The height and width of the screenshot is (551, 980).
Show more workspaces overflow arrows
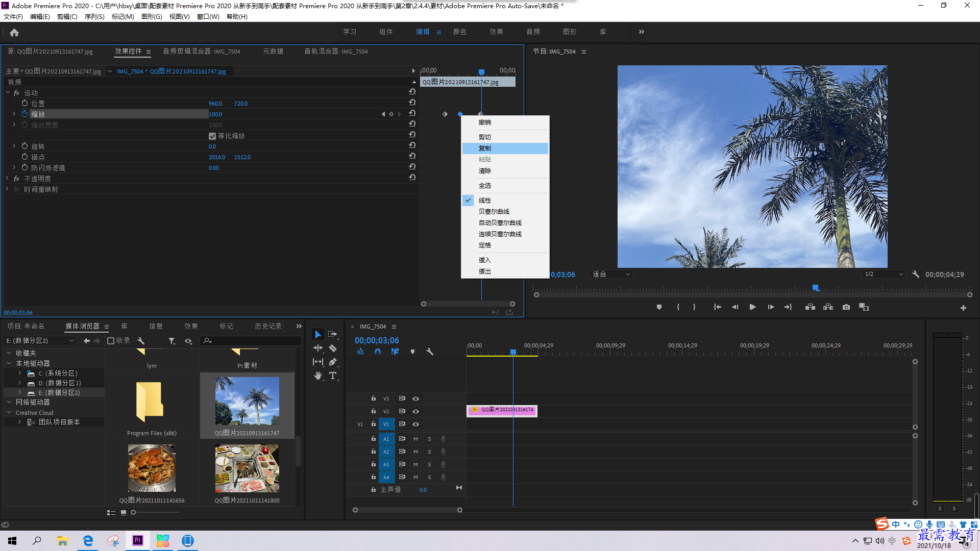point(642,32)
